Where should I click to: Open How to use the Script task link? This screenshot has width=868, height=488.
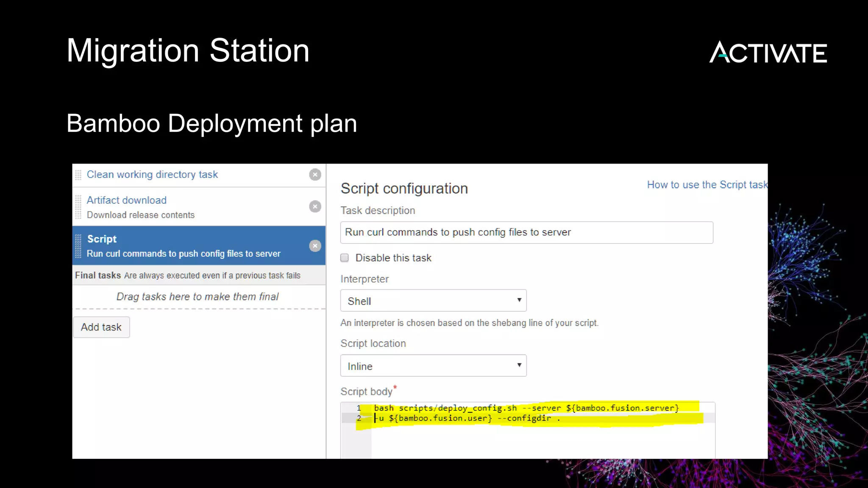(707, 185)
